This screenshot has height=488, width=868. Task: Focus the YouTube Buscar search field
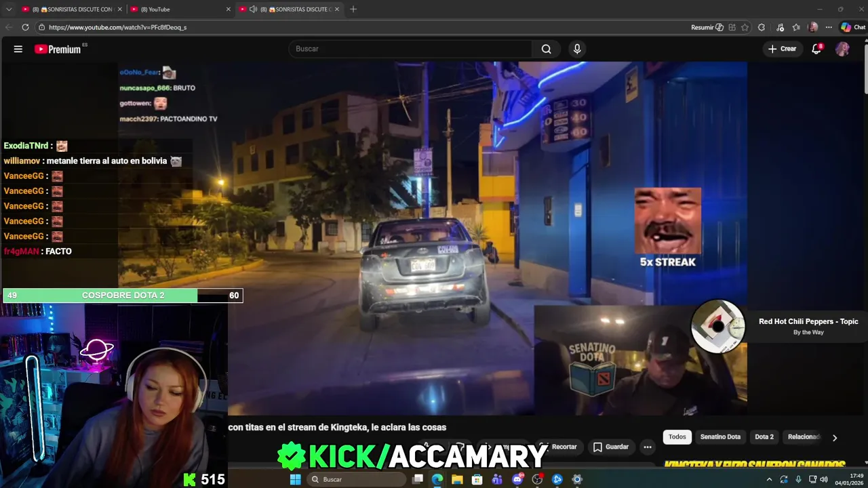tap(411, 49)
